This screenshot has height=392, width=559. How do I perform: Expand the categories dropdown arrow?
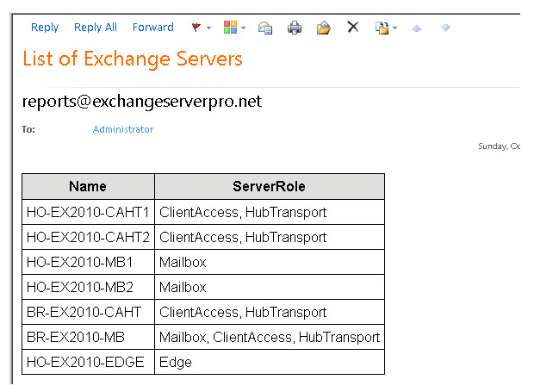[243, 28]
